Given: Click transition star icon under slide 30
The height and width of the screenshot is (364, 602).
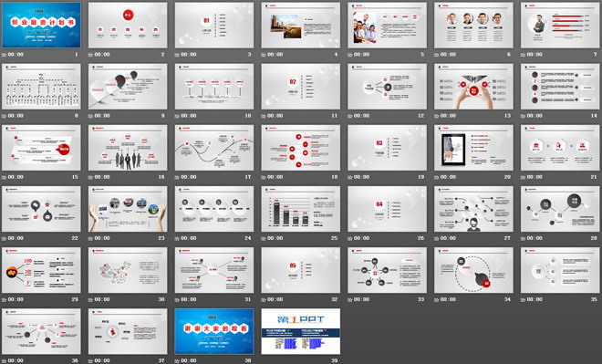Looking at the screenshot, I should coord(90,300).
